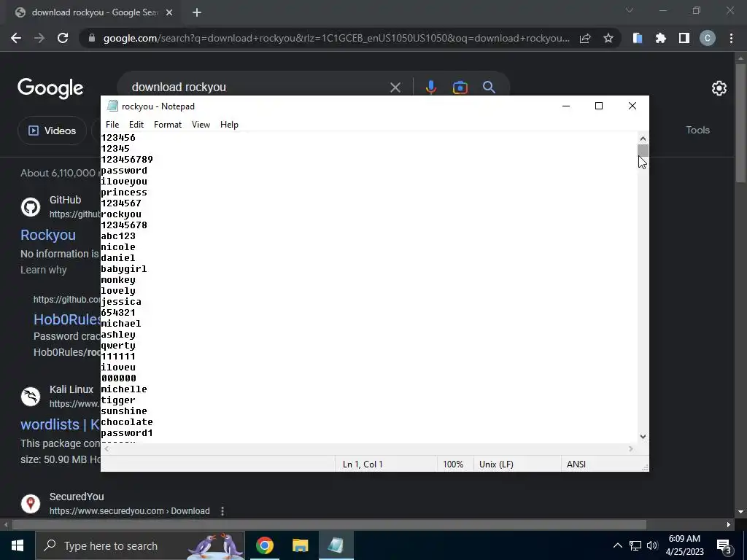Open a new Chrome tab

(x=197, y=12)
